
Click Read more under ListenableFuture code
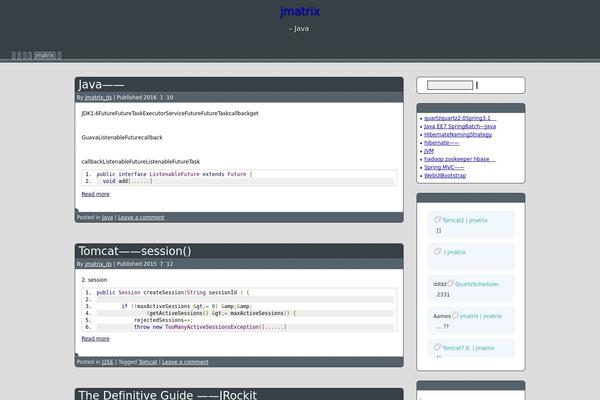click(95, 194)
